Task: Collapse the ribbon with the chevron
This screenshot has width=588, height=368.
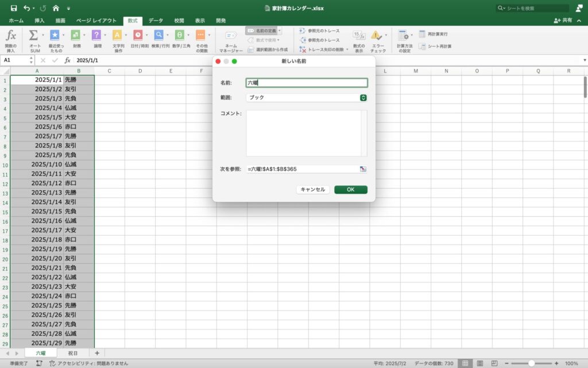Action: click(579, 21)
